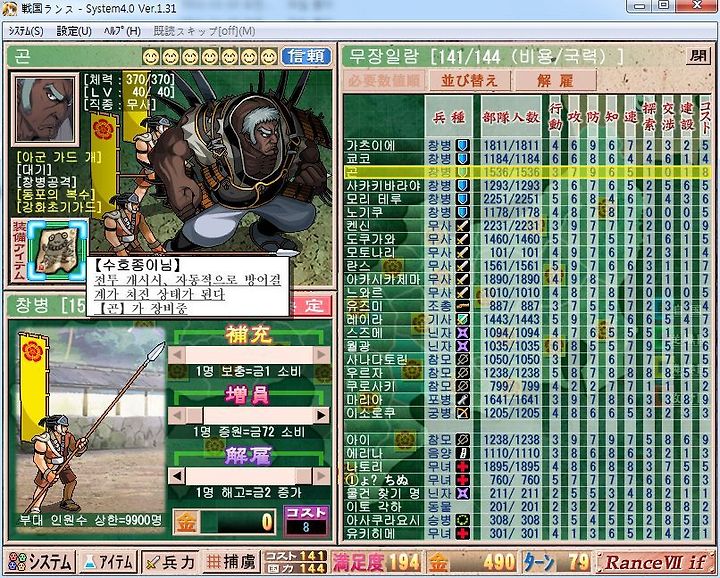Click ninja shuriken icon in 월광 row
Image resolution: width=720 pixels, height=578 pixels.
point(462,346)
